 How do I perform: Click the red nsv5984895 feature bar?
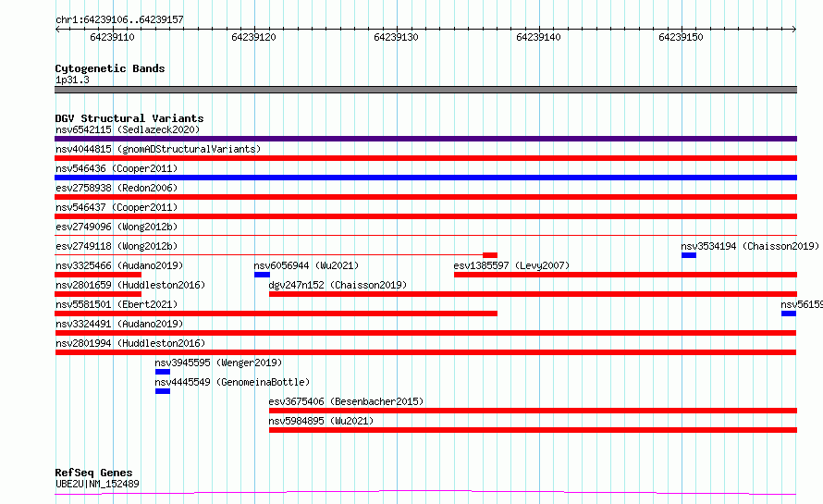(534, 430)
